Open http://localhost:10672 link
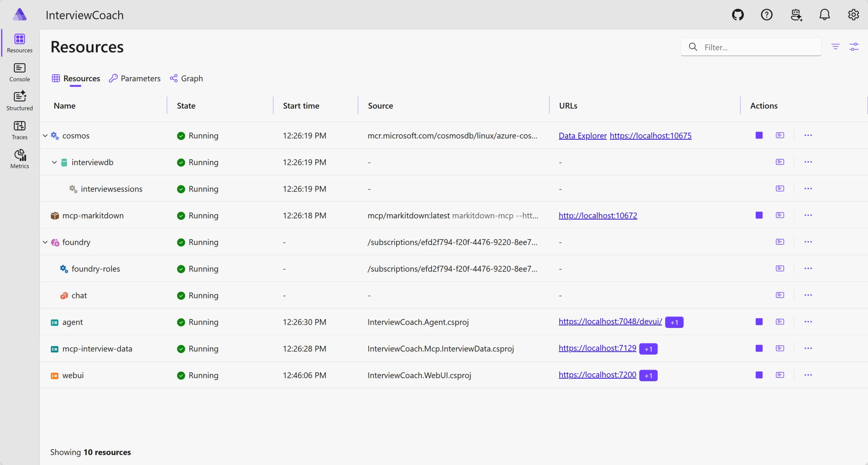This screenshot has height=465, width=868. click(x=598, y=215)
